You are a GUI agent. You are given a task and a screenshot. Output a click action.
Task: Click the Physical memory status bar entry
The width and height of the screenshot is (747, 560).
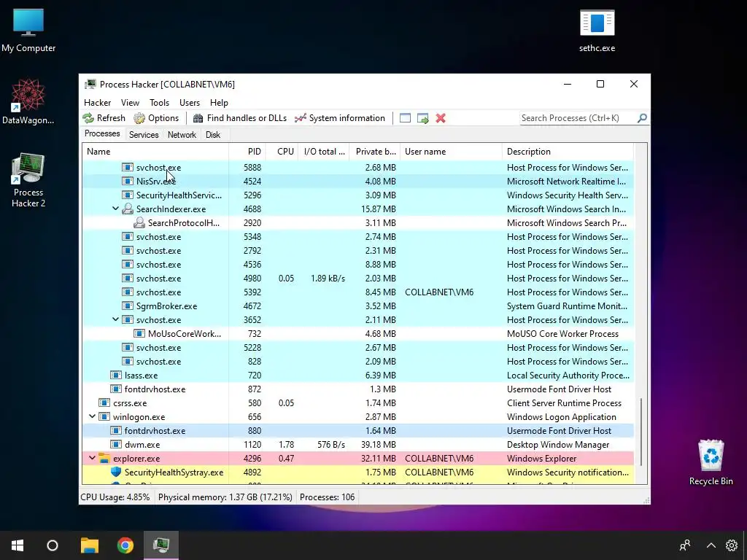pos(225,497)
